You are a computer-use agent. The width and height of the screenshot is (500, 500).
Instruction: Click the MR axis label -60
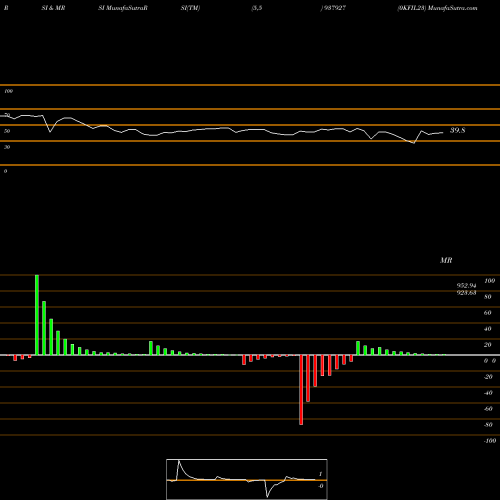point(488,409)
